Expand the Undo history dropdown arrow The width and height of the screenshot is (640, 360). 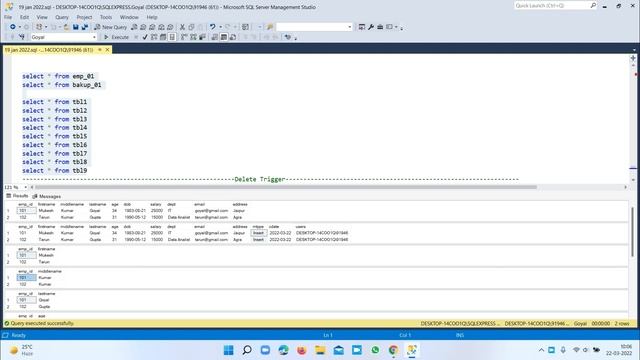tap(220, 27)
